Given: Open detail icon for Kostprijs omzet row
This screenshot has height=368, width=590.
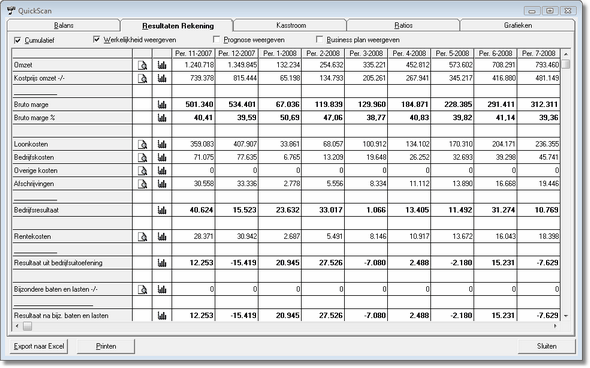Looking at the screenshot, I should pos(142,78).
